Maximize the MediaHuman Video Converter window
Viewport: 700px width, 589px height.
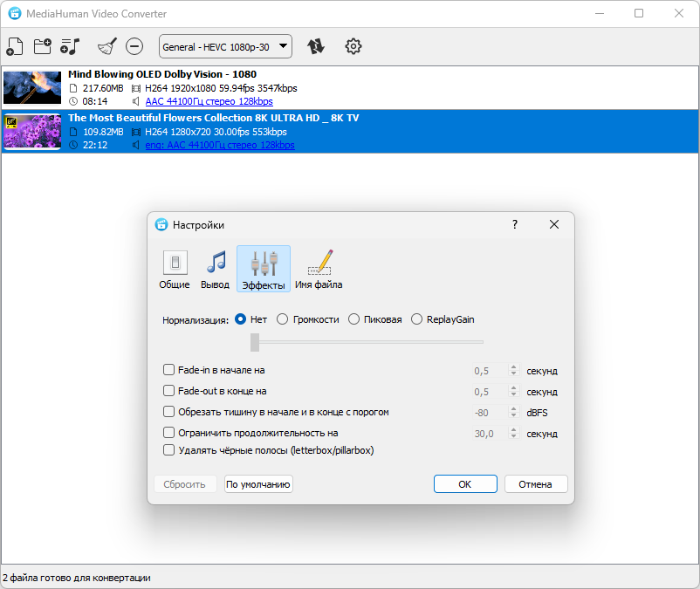[639, 13]
